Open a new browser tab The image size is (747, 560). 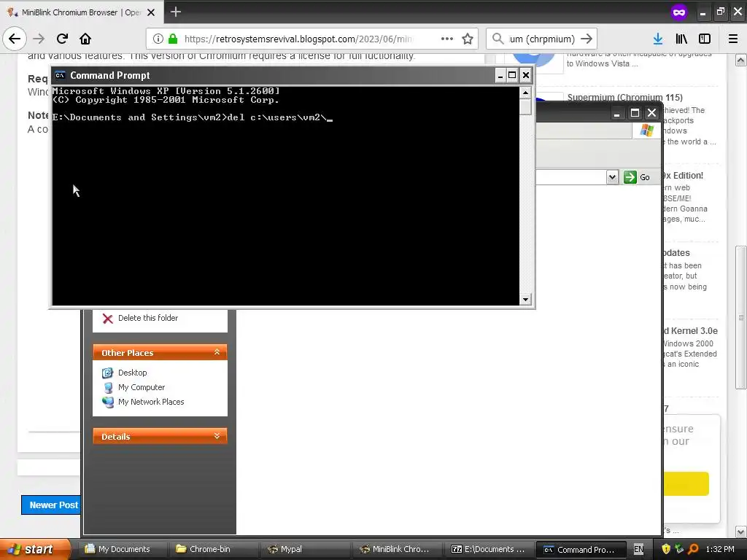[x=176, y=12]
